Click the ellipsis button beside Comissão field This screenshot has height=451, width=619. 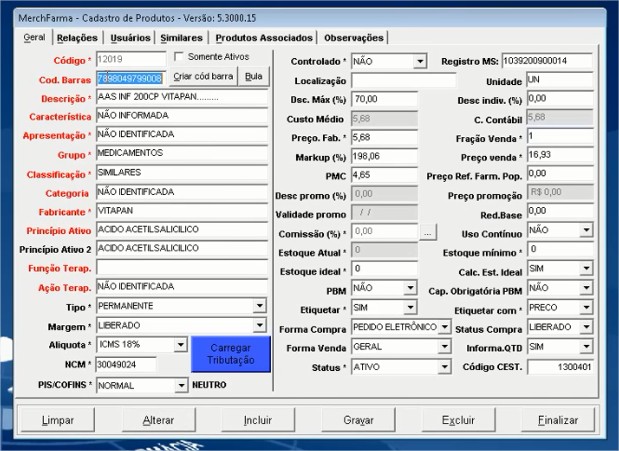click(428, 231)
